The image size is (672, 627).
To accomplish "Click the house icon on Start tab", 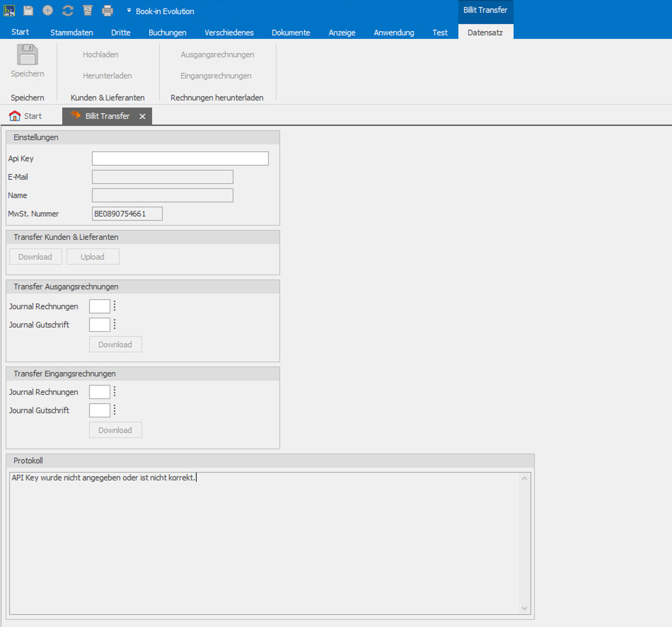I will [15, 115].
